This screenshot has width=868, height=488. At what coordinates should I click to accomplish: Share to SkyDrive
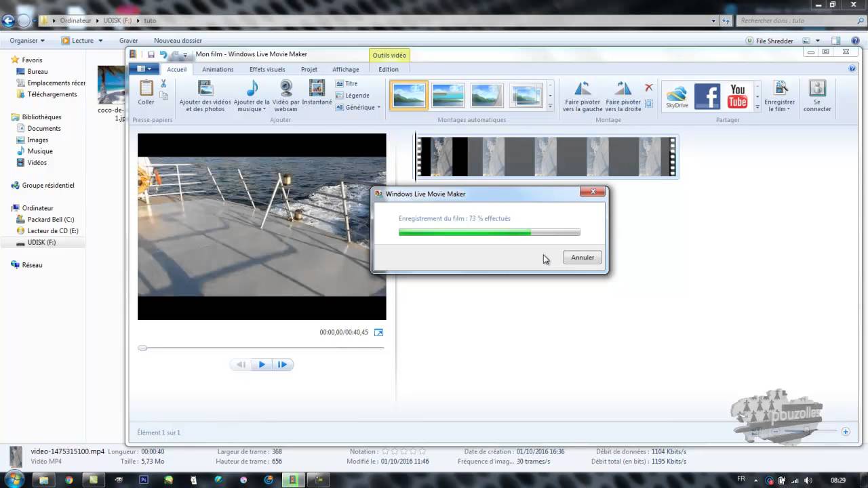677,96
